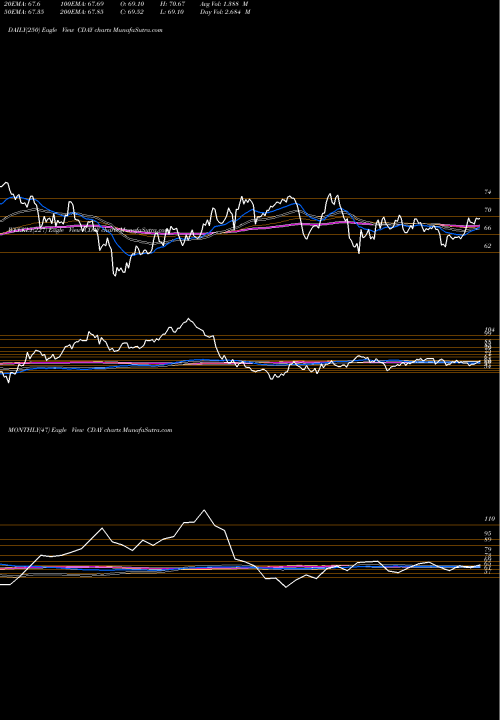Click the Day Vol readout
The height and width of the screenshot is (720, 500).
(x=225, y=12)
